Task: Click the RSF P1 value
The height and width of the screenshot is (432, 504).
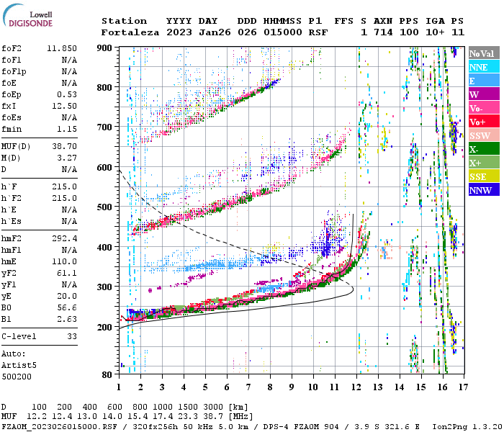Action: click(x=318, y=32)
